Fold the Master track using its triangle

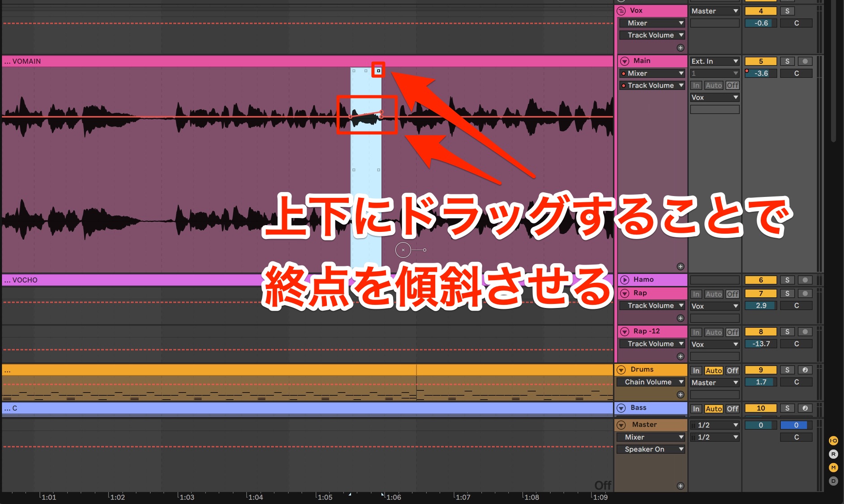[621, 425]
